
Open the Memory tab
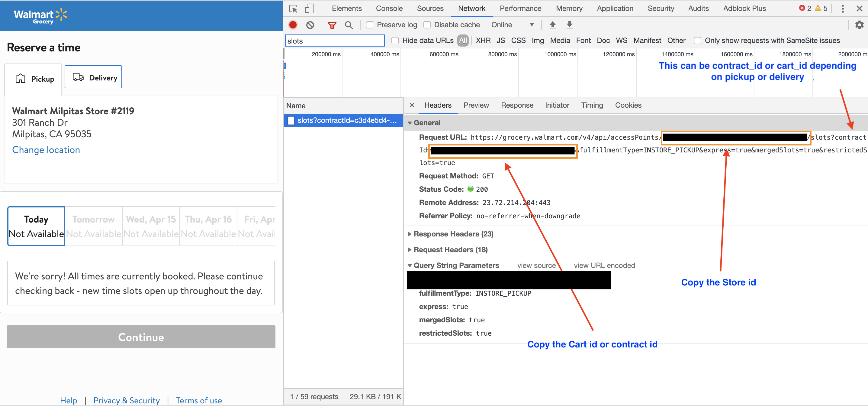click(x=569, y=8)
